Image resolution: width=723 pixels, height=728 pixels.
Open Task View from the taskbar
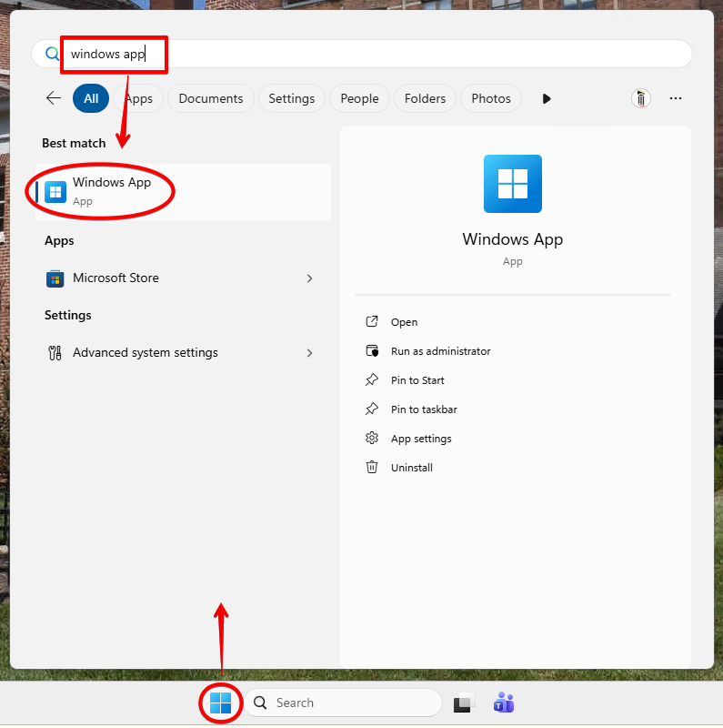(x=464, y=703)
